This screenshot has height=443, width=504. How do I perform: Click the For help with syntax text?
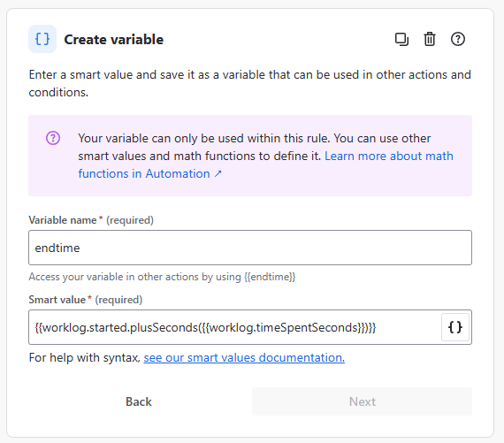85,357
